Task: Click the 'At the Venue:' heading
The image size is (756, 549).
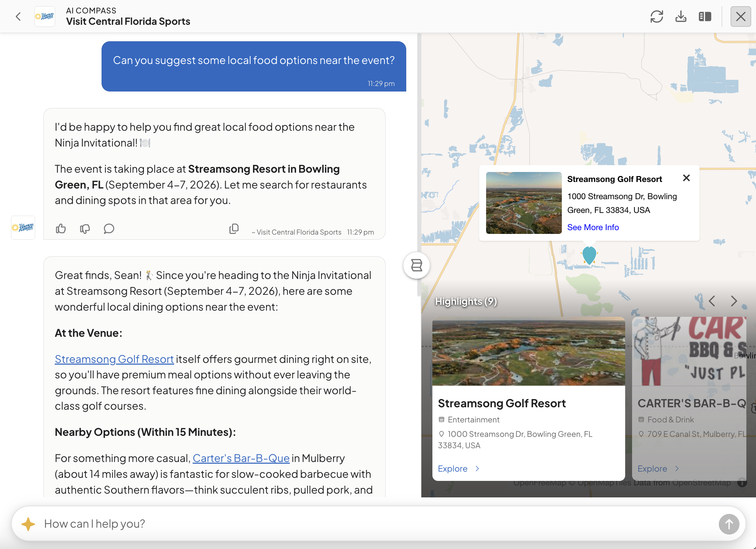Action: (88, 333)
